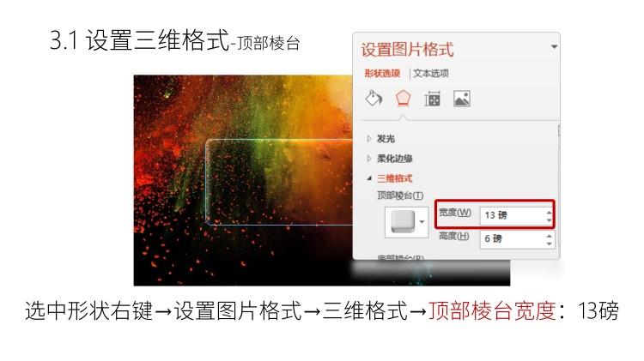
Task: Switch to the 文本选项 tab
Action: 431,74
